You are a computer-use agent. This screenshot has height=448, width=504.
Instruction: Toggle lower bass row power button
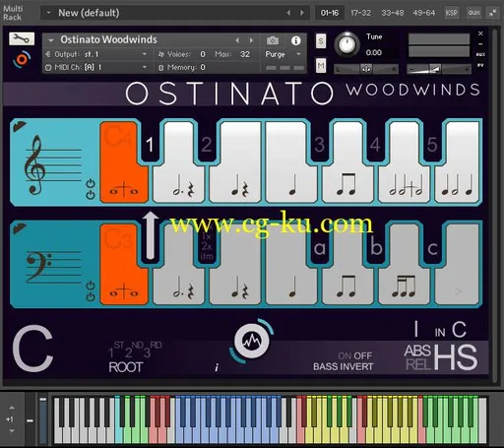tap(91, 297)
